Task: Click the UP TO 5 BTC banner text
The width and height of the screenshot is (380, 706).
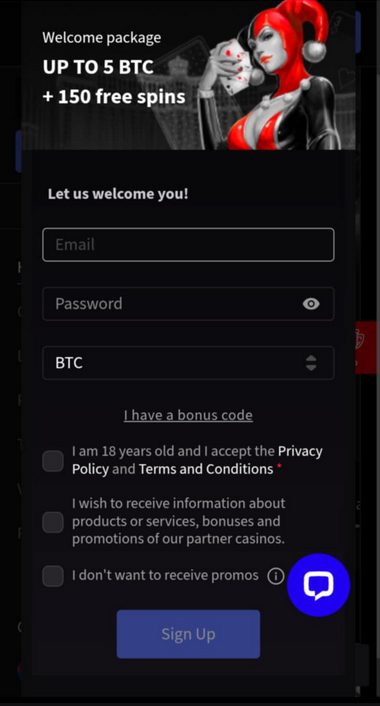Action: 98,68
